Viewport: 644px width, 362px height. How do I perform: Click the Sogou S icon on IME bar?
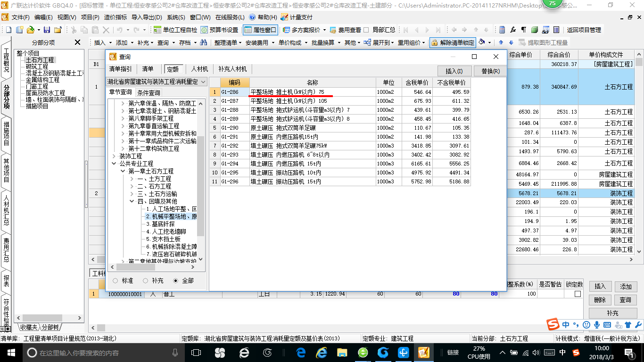click(553, 325)
